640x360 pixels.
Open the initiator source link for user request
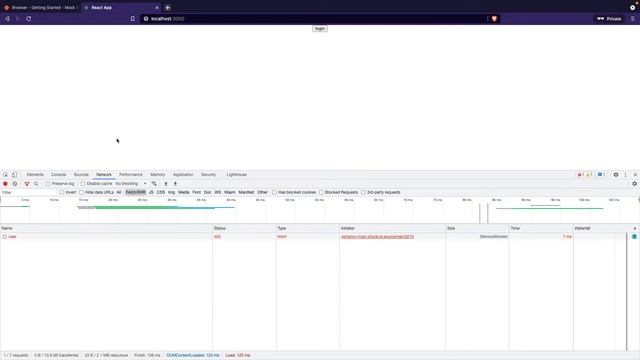(378, 237)
